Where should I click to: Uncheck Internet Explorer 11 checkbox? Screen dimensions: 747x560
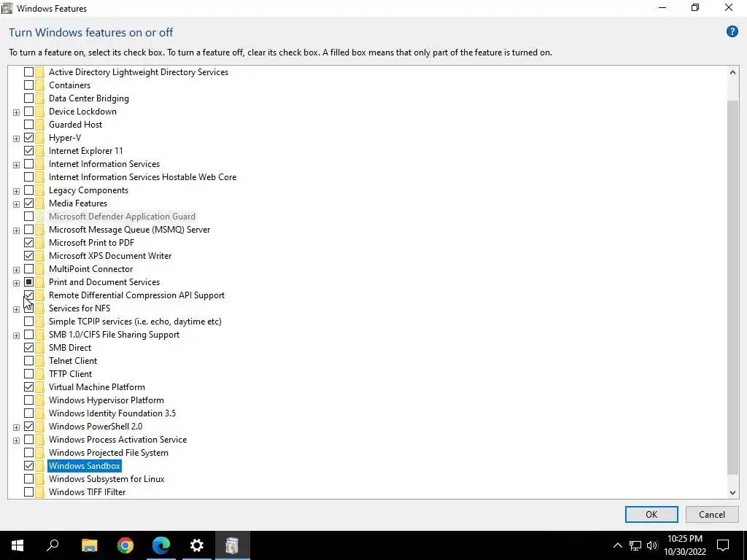coord(28,151)
